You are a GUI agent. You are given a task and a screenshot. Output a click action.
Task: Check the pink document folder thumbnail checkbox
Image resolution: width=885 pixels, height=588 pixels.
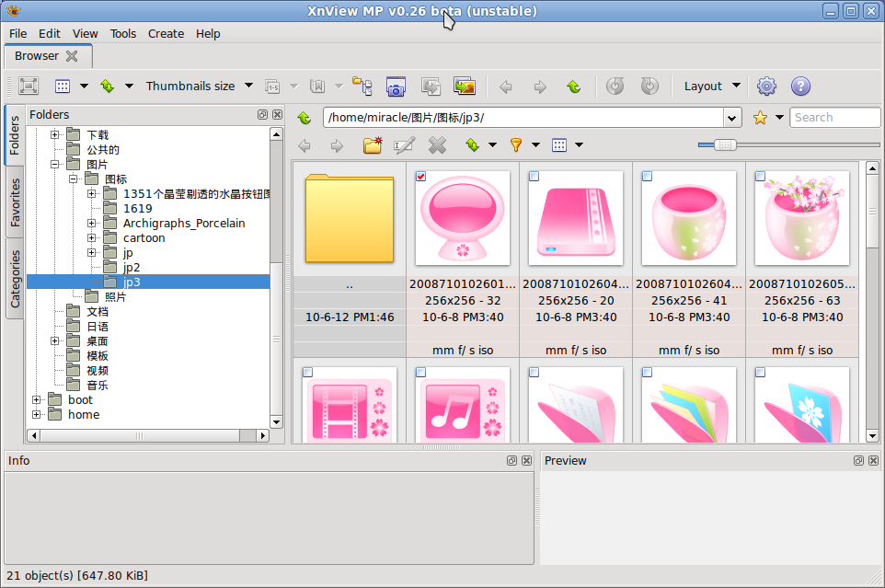pos(534,373)
